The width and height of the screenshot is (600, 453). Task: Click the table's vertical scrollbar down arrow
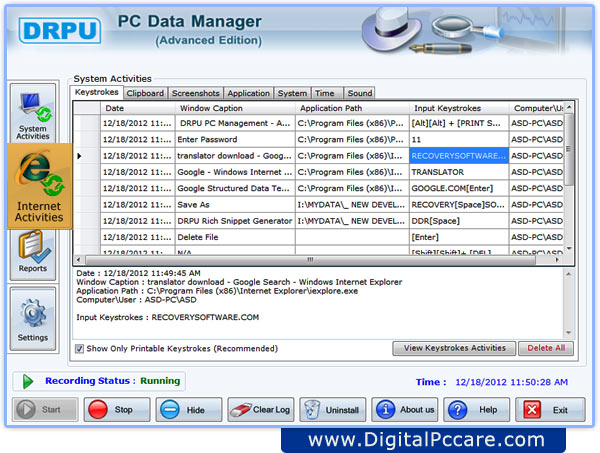click(569, 249)
